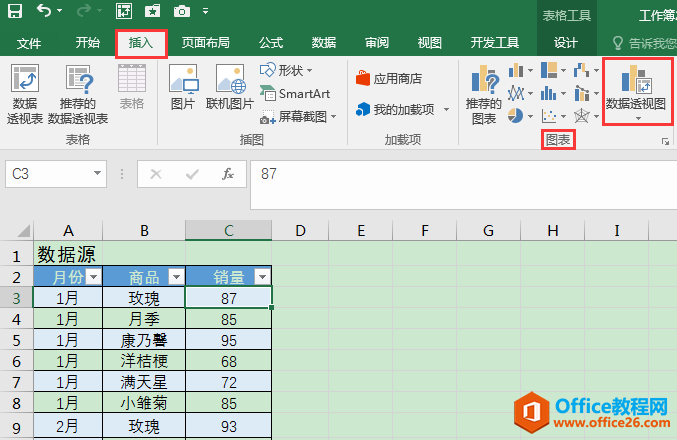The width and height of the screenshot is (677, 440).
Task: Open the 商品 filter dropdown
Action: pyautogui.click(x=176, y=276)
